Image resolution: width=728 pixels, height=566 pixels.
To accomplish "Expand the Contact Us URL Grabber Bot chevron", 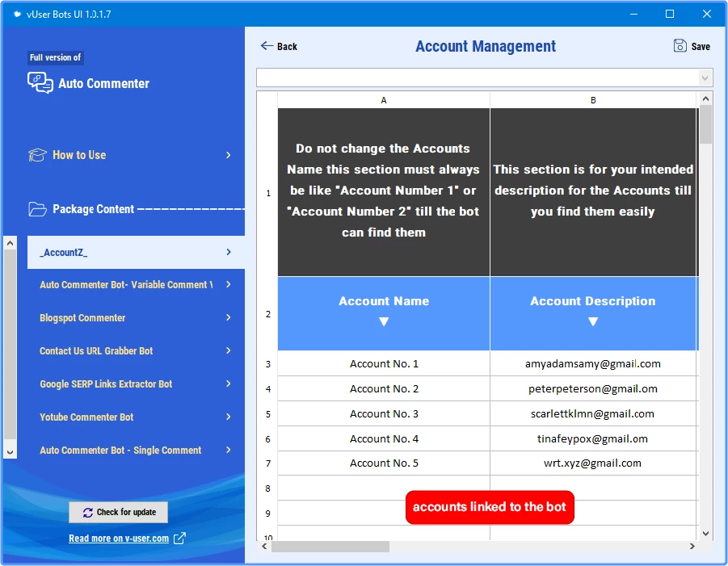I will coord(229,350).
